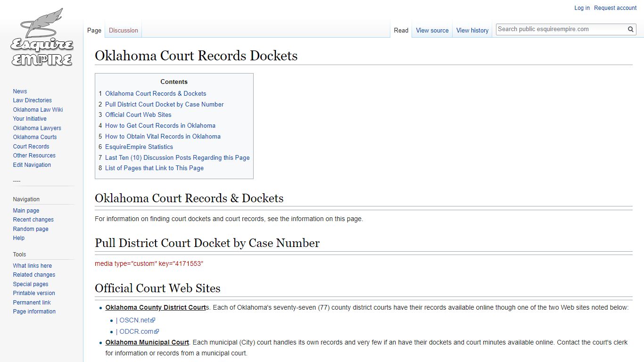Screen dimensions: 644x362
Task: Jump to contents item Official Court Web Sites
Action: pos(135,115)
